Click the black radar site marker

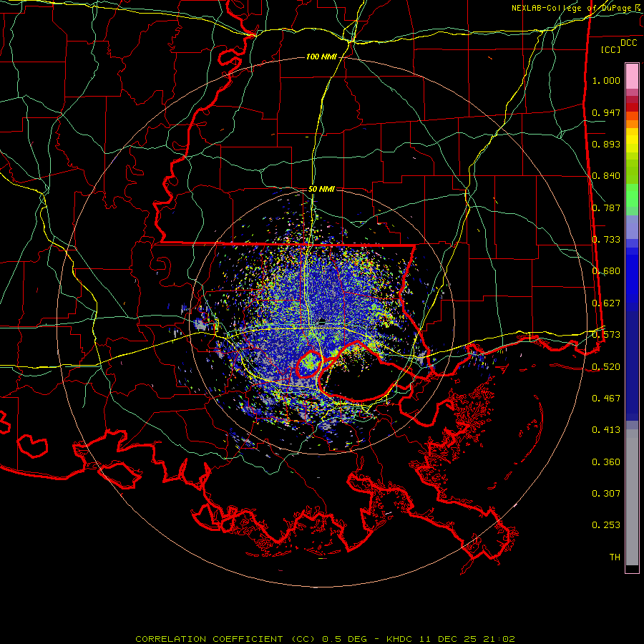pos(322,321)
